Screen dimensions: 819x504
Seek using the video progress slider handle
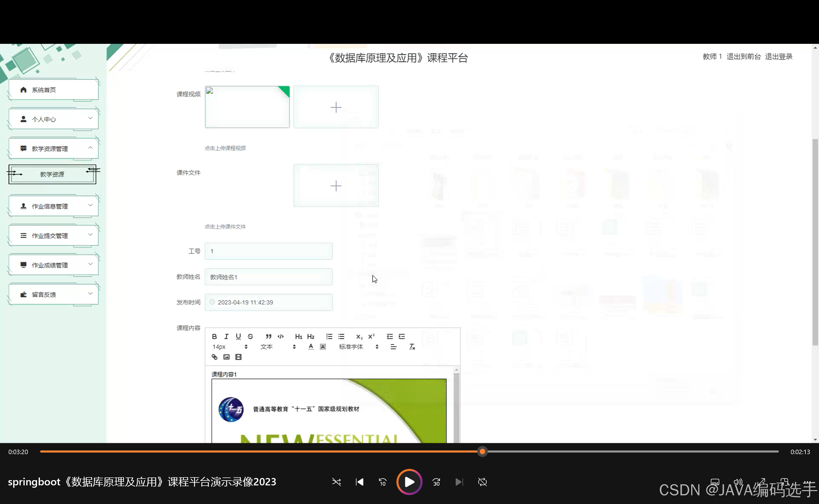(x=482, y=452)
